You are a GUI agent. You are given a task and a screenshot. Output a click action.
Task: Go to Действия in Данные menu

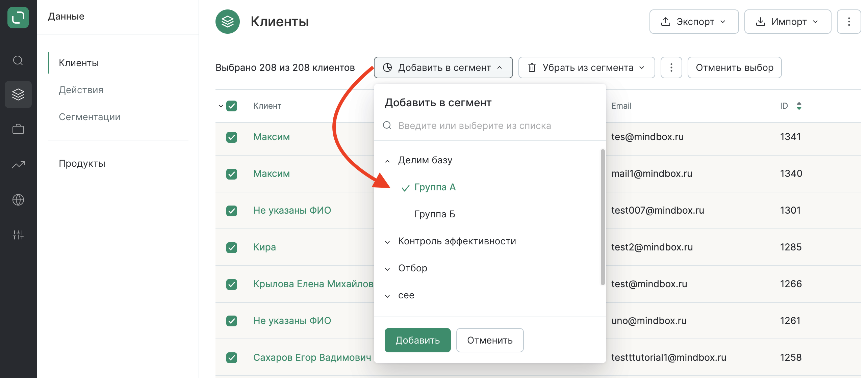(81, 90)
